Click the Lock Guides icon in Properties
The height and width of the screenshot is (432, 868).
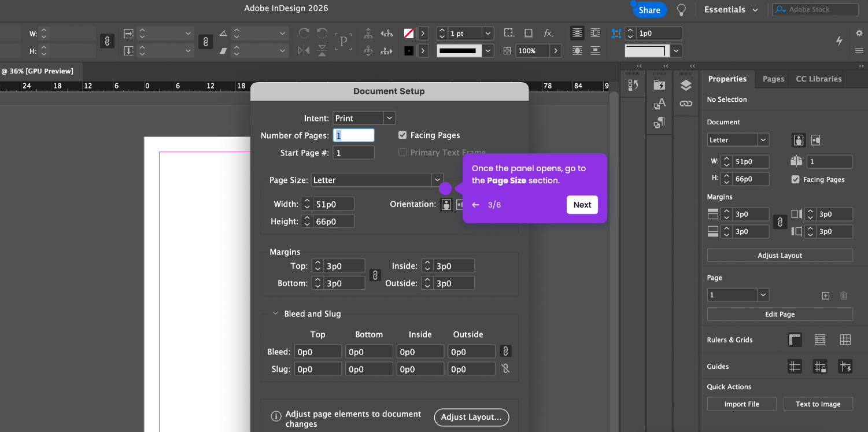coord(820,366)
